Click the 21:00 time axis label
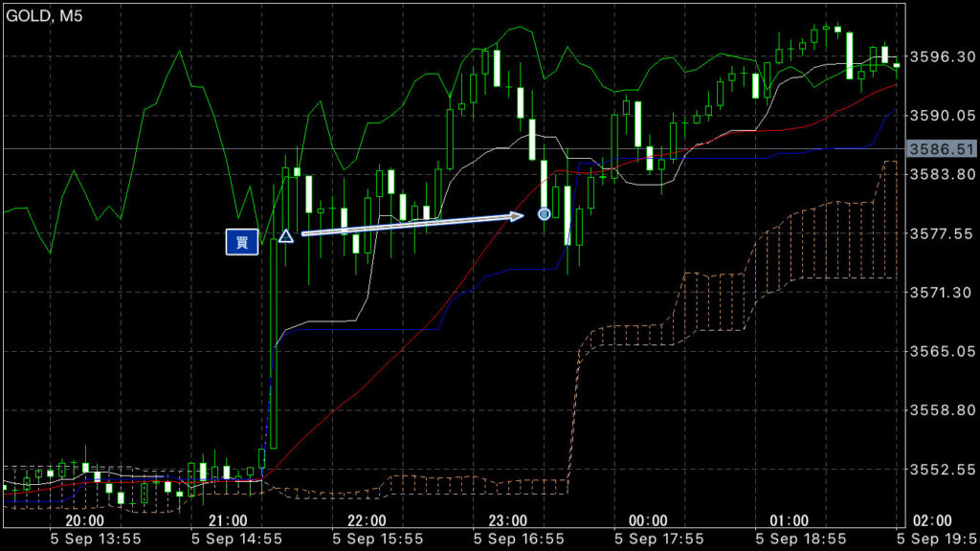980x551 pixels. point(226,521)
